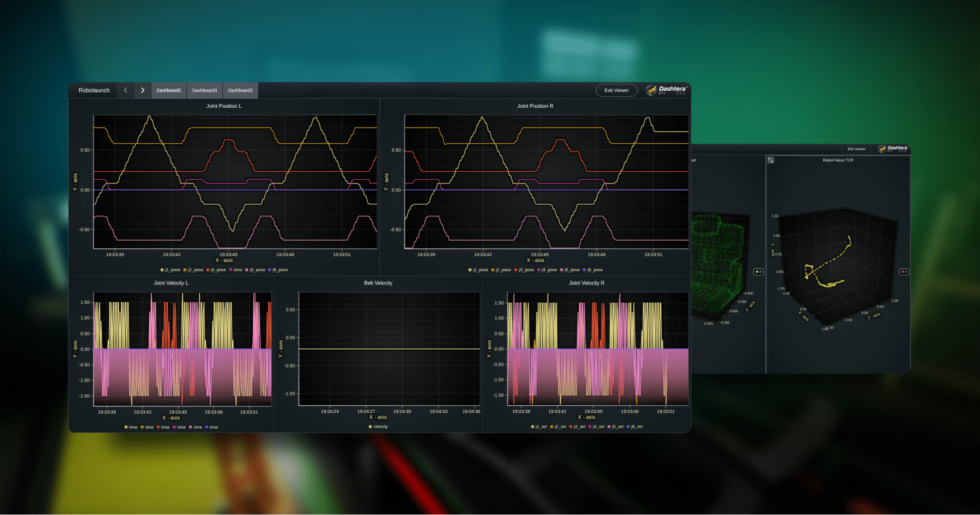Switch to the Dashboard3 tab

point(204,90)
